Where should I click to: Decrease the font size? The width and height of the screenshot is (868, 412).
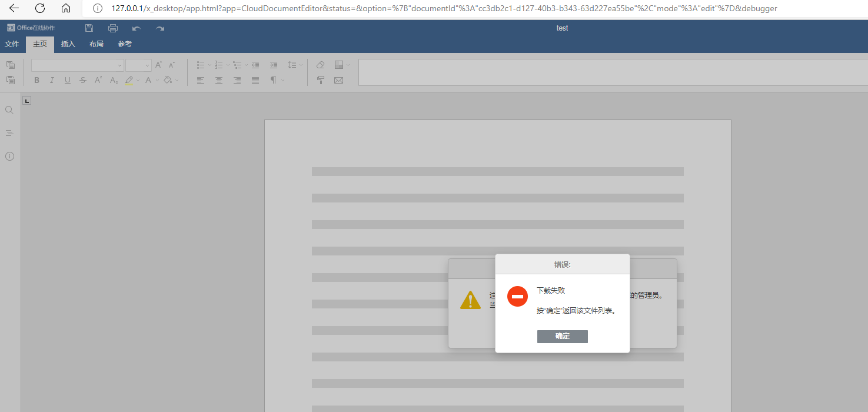tap(172, 65)
